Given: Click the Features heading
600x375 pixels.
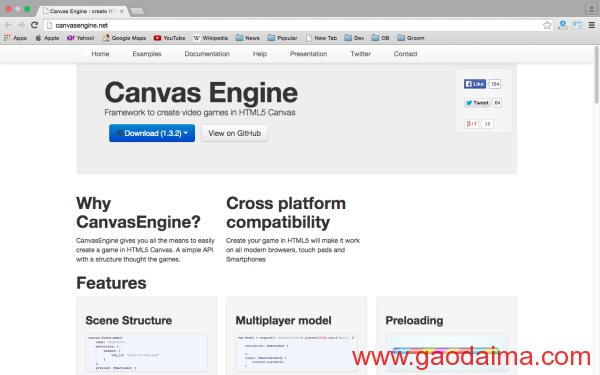Looking at the screenshot, I should pyautogui.click(x=111, y=283).
